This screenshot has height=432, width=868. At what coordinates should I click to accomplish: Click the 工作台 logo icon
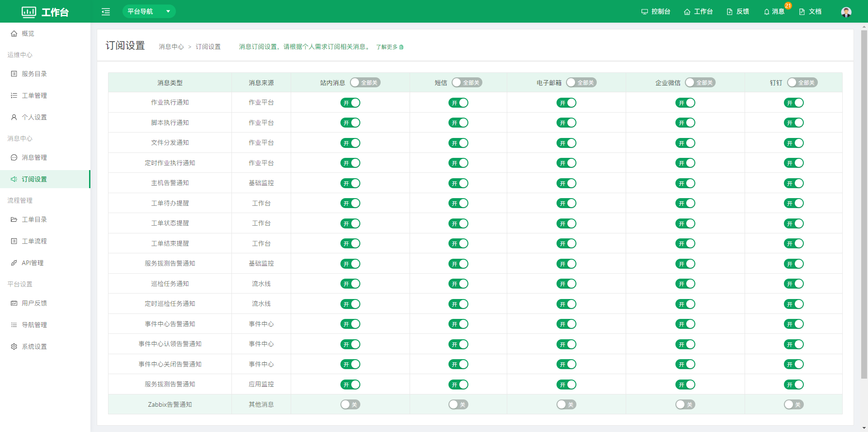tap(29, 12)
